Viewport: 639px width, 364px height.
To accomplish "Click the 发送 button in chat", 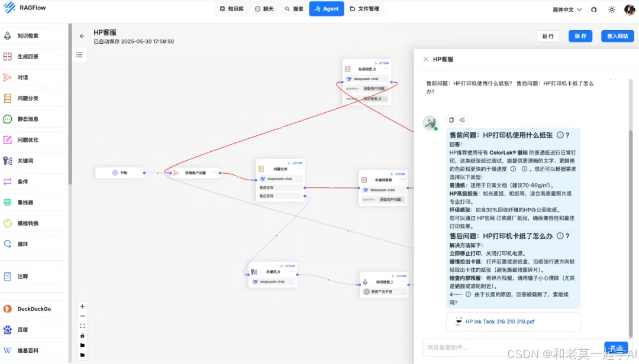I will tap(616, 347).
